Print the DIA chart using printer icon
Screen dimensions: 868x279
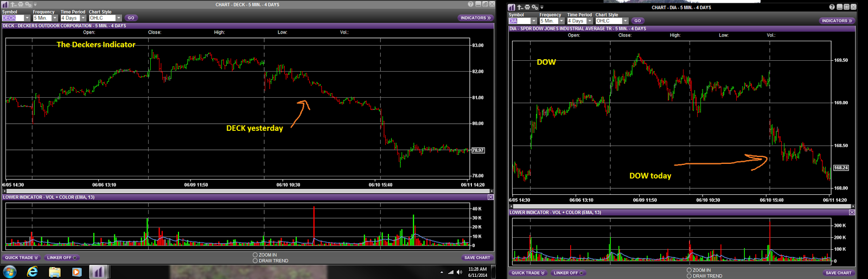(x=527, y=7)
